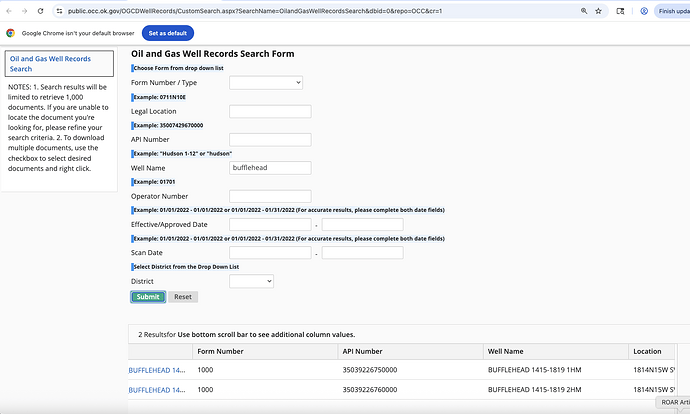Image resolution: width=690 pixels, height=414 pixels.
Task: Open site information icon in address bar
Action: point(59,11)
